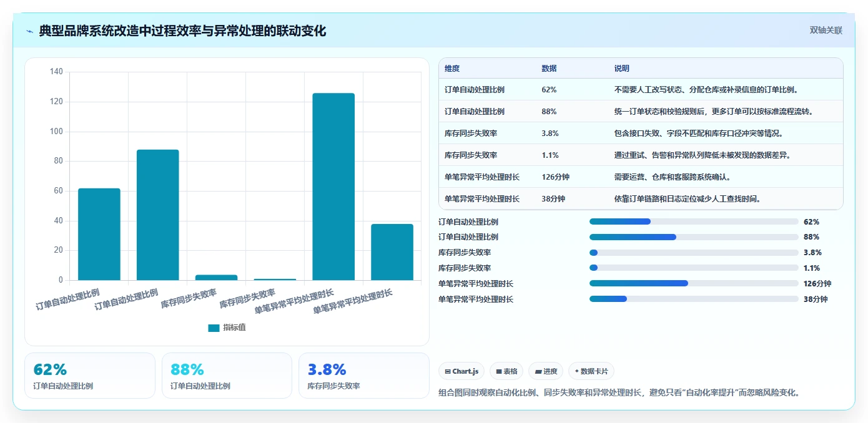Click the progress bar showing 3.8%

pos(694,253)
